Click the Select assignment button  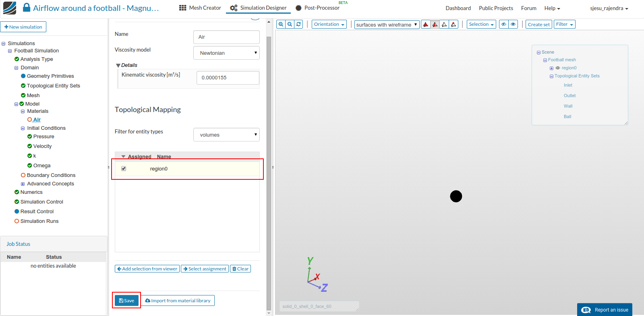[205, 269]
